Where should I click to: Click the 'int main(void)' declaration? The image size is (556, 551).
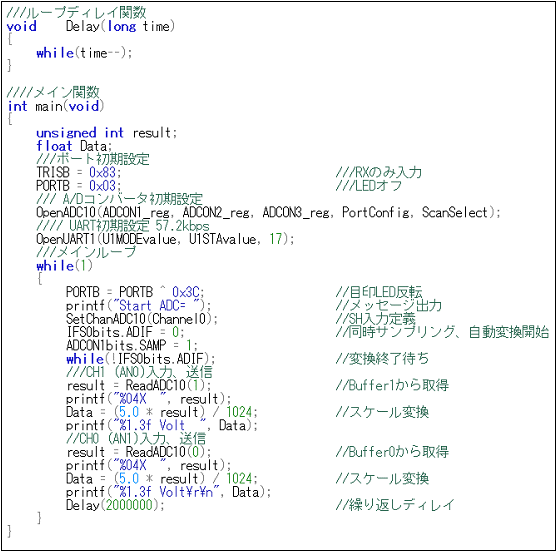tap(56, 106)
